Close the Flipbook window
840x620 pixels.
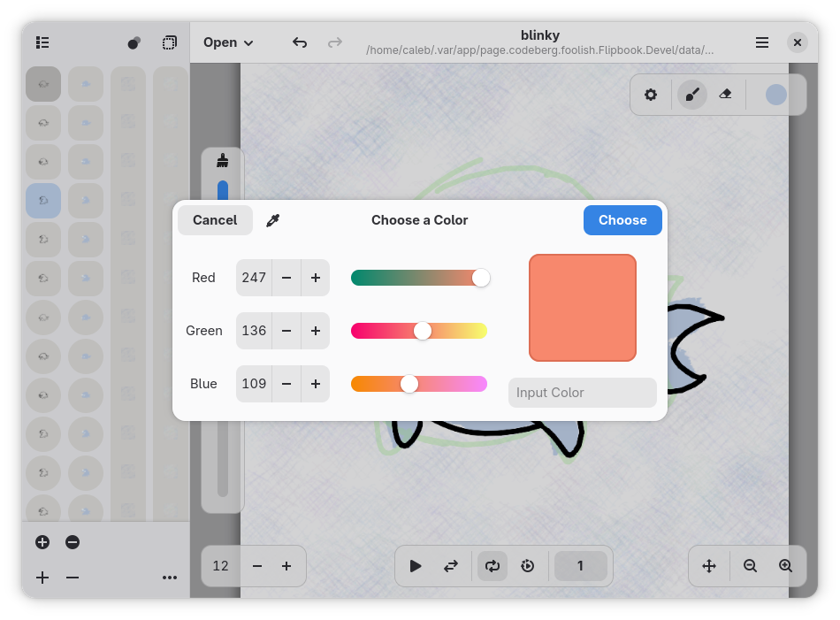tap(798, 42)
